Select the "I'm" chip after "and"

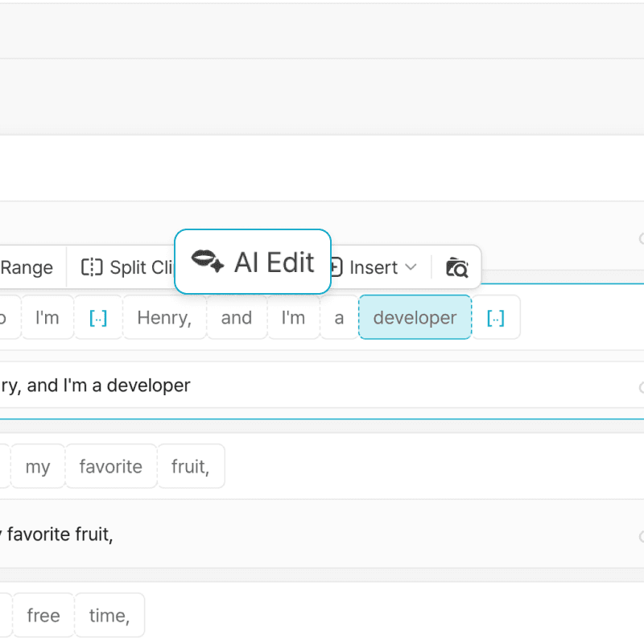click(293, 318)
